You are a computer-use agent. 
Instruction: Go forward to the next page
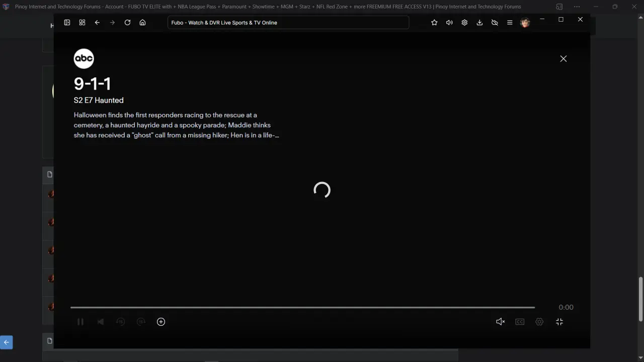point(112,23)
